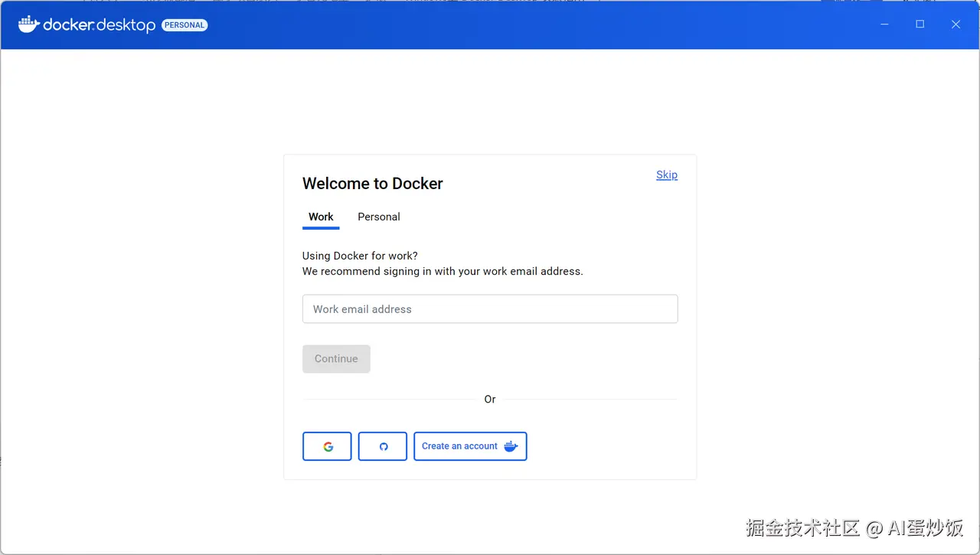Click the Create an account button

[x=470, y=446]
